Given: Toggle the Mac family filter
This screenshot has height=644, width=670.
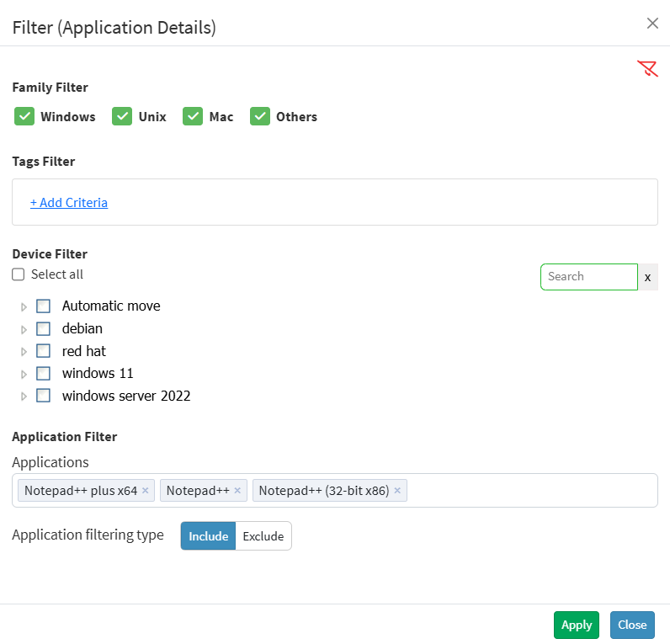Looking at the screenshot, I should (x=194, y=116).
